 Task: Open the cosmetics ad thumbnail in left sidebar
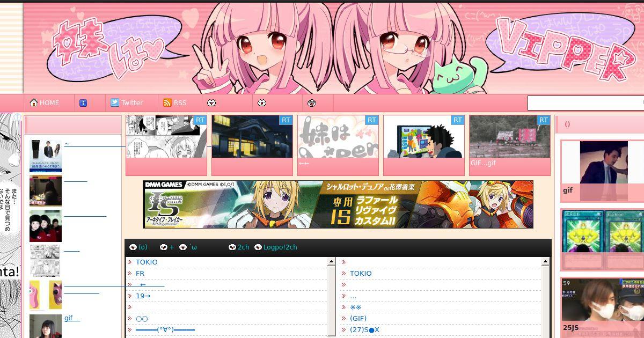[x=46, y=156]
